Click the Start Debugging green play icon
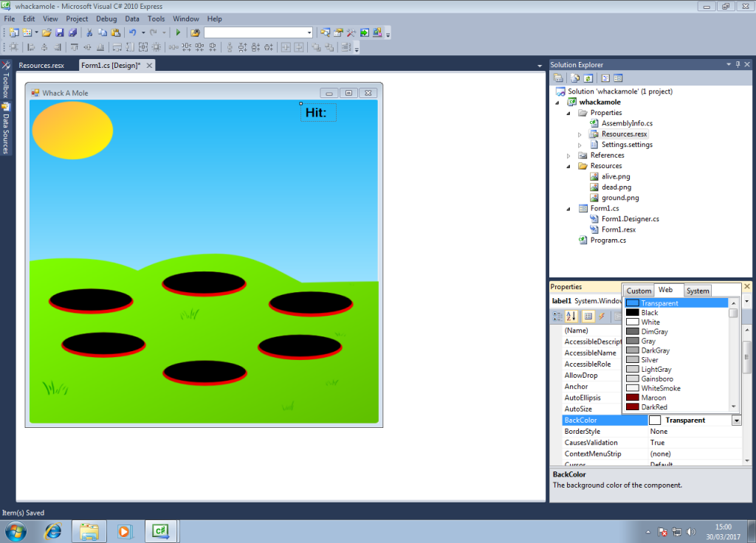The image size is (756, 543). pyautogui.click(x=178, y=32)
